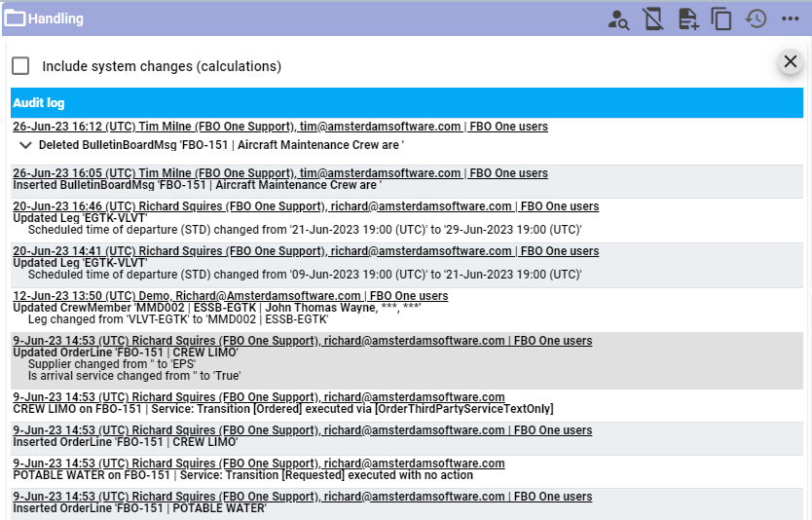
Task: Select Inserted OrderLine 'FBO-151 | POTABLE WATER' line
Action: tap(140, 508)
